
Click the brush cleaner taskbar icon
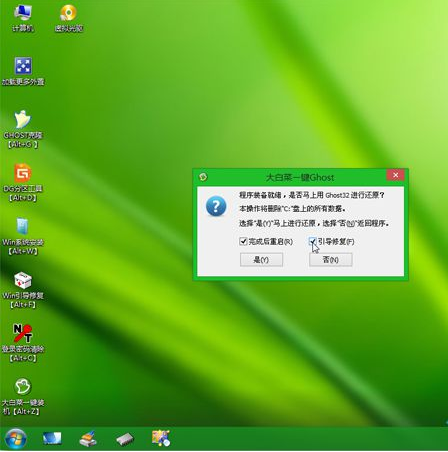(x=88, y=438)
